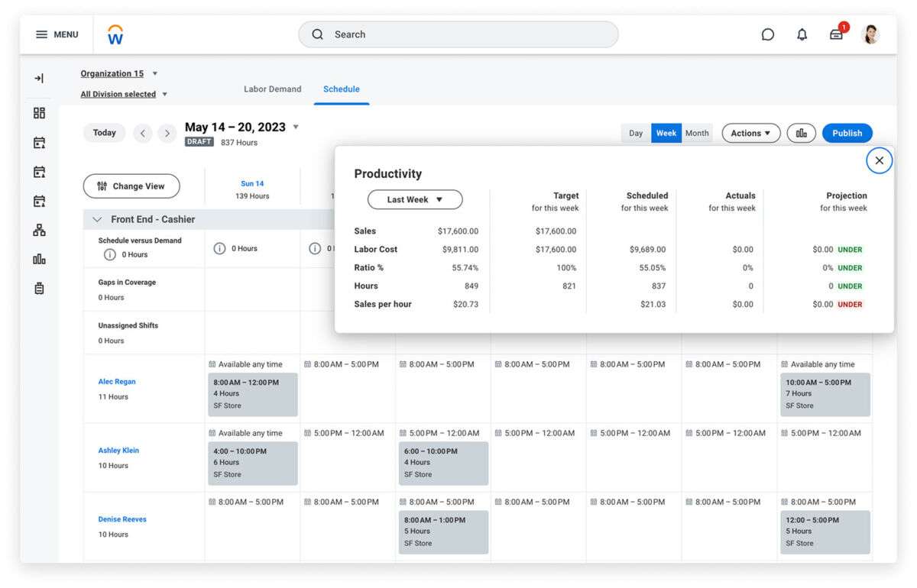Click inside the Search field
The height and width of the screenshot is (588, 917).
(458, 34)
